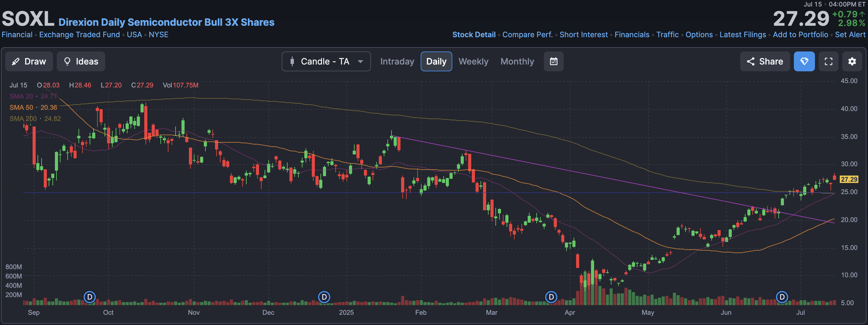
Task: Click the Jul 15 date readout
Action: click(x=18, y=85)
